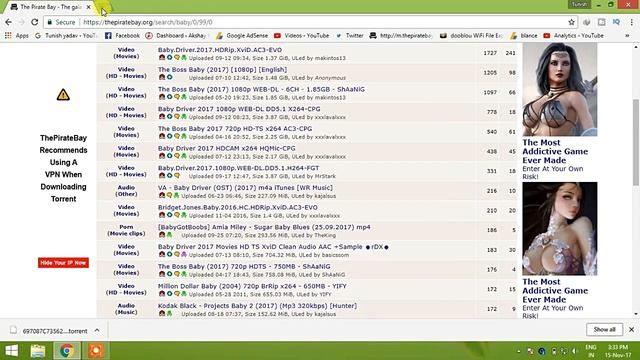Show more bookmarks chevron
Image resolution: width=640 pixels, height=360 pixels.
coord(627,36)
